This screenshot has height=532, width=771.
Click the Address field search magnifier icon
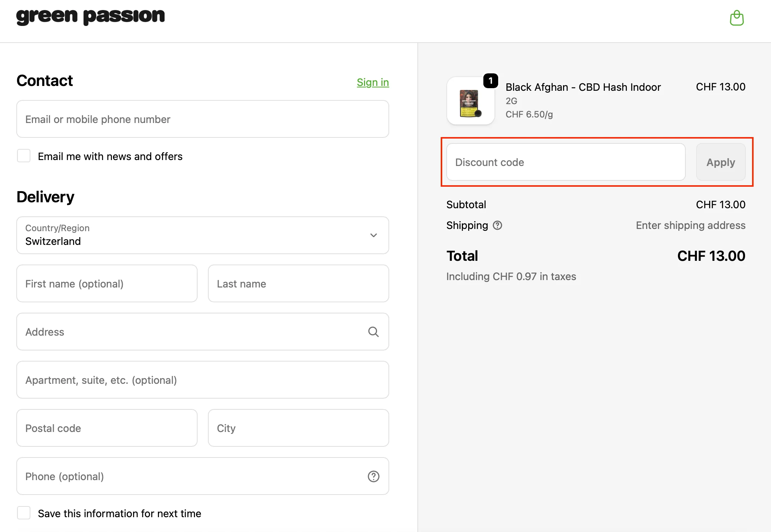tap(373, 332)
